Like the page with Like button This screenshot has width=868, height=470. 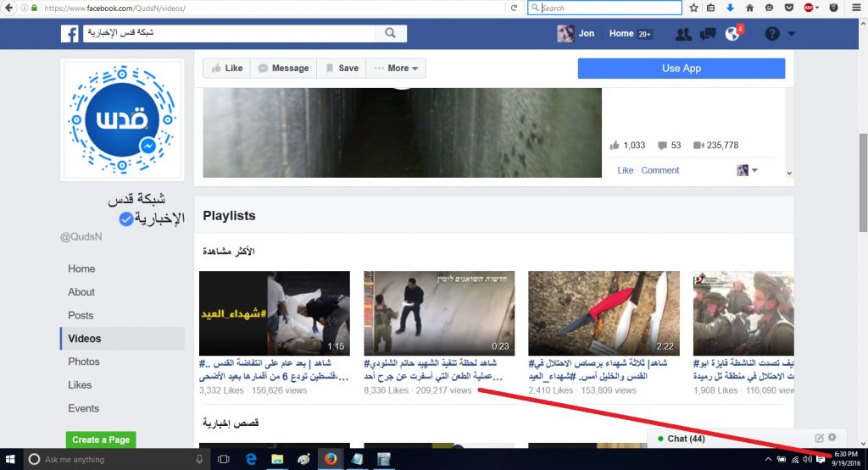[227, 68]
